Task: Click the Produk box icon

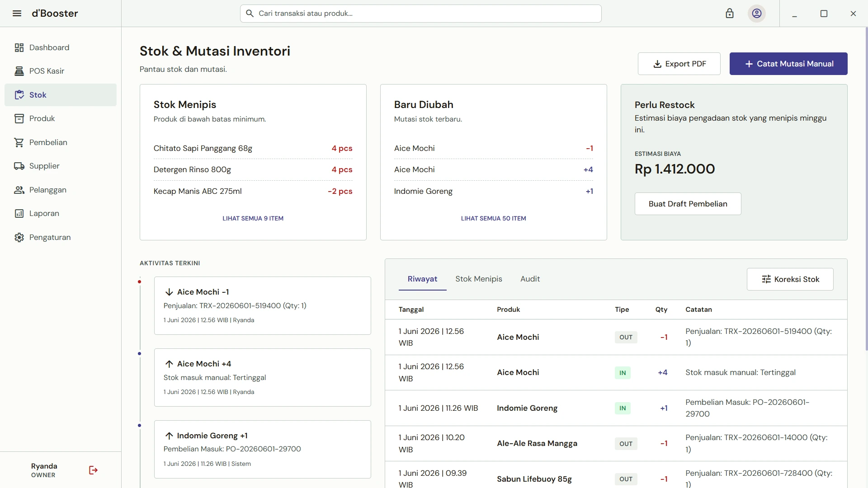Action: tap(19, 118)
